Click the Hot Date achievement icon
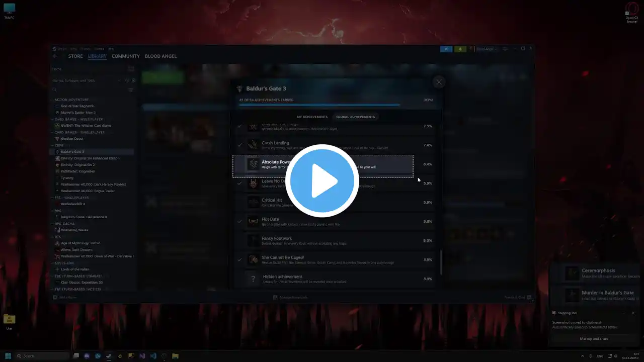Viewport: 644px width, 362px height. (253, 222)
